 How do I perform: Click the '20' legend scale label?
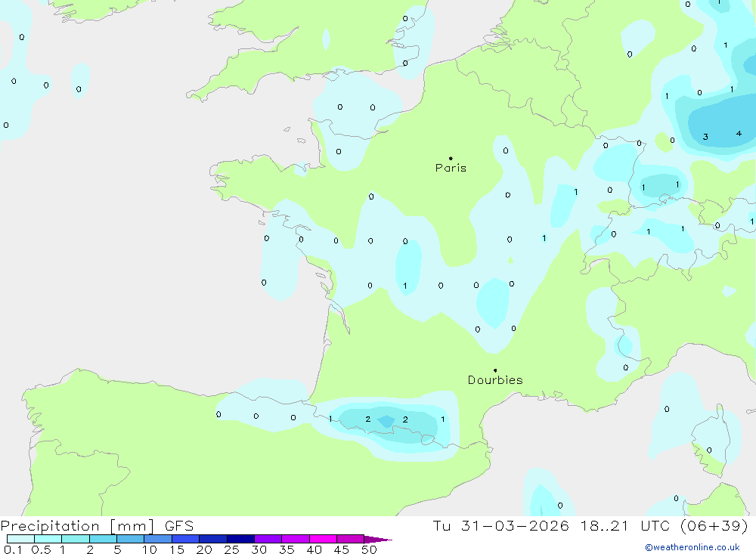(x=204, y=549)
